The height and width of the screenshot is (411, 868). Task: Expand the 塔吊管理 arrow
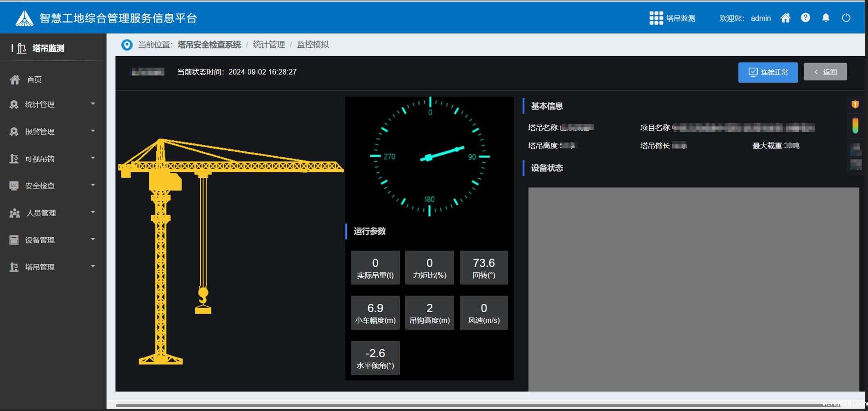coord(93,267)
